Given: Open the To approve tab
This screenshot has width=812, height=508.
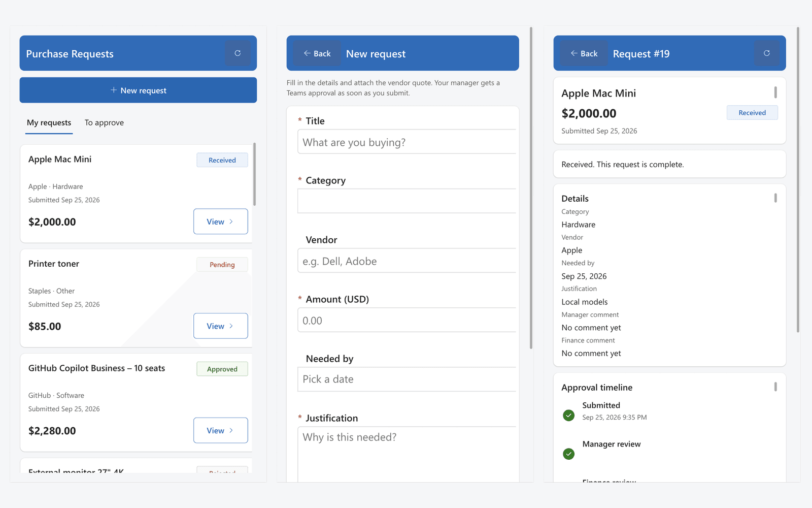Looking at the screenshot, I should pyautogui.click(x=104, y=122).
